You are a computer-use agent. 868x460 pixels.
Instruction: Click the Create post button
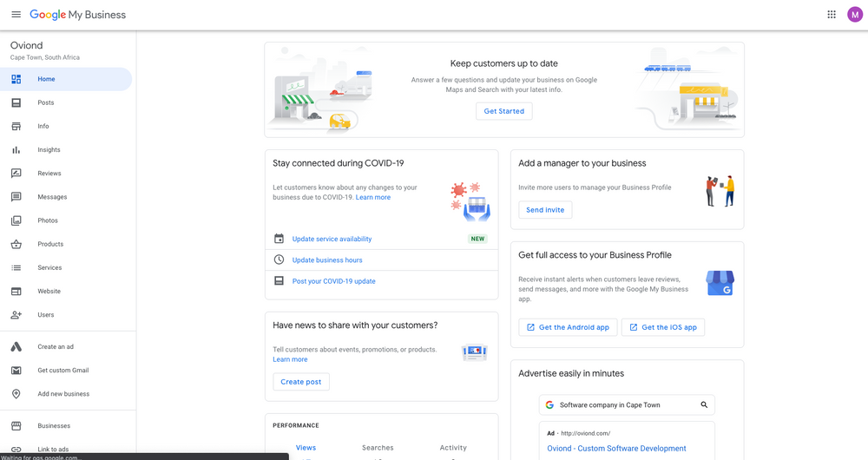tap(301, 382)
